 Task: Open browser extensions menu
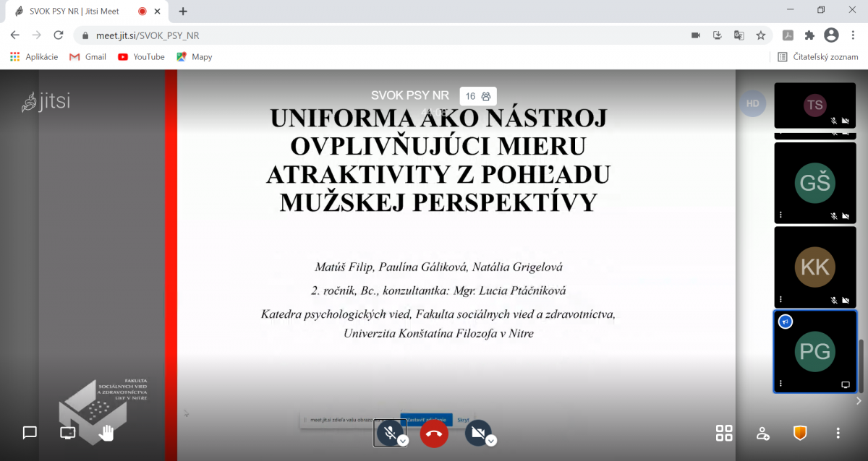pos(809,35)
